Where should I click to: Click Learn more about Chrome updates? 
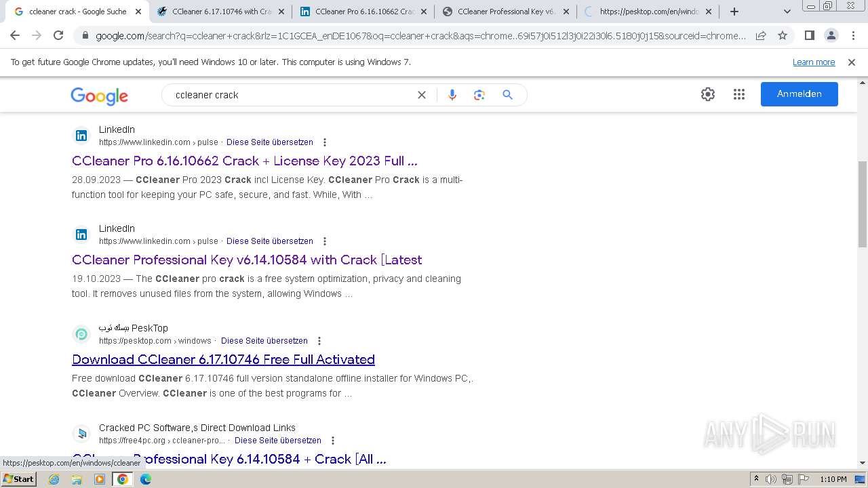(814, 62)
